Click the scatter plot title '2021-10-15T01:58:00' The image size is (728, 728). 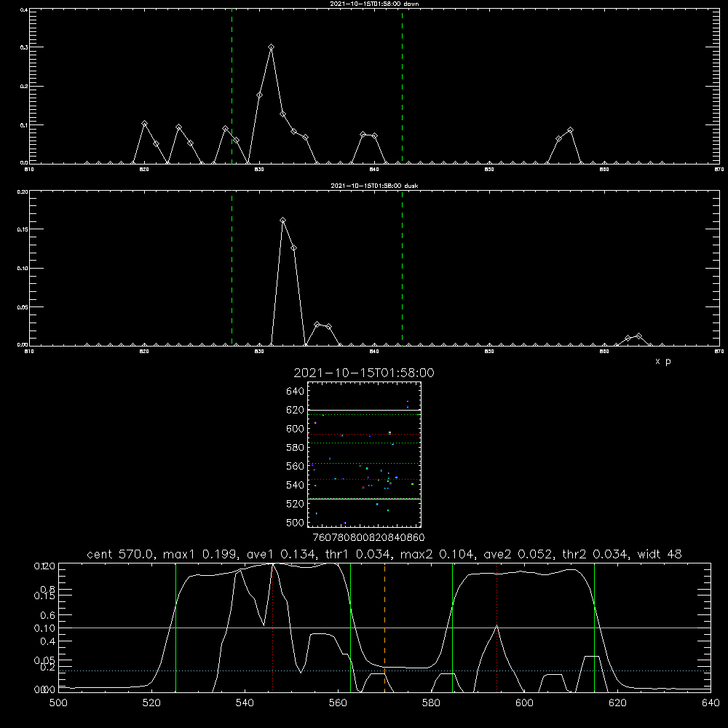coord(364,373)
